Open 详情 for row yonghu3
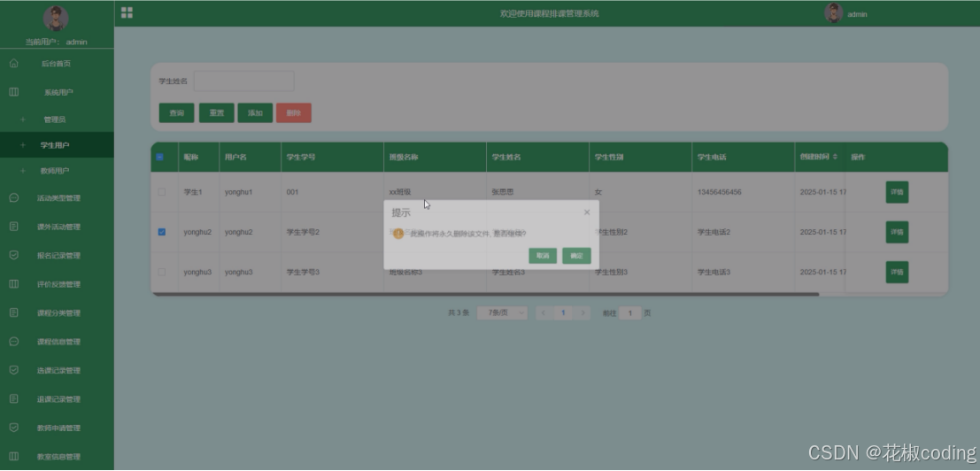This screenshot has width=980, height=471. pos(897,272)
